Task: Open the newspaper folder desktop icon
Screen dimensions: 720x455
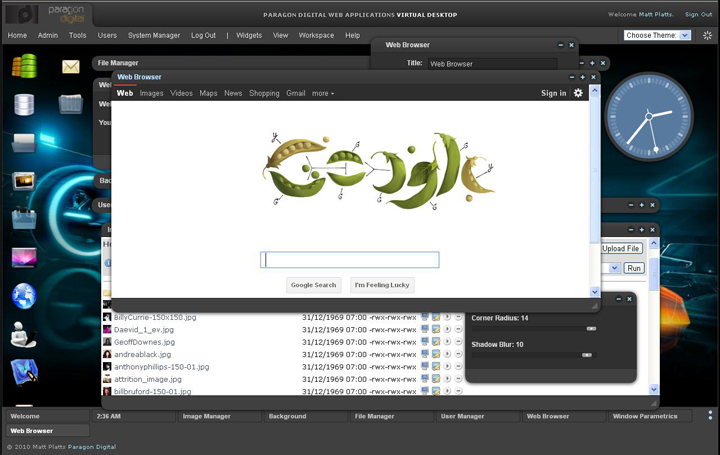Action: pyautogui.click(x=71, y=104)
